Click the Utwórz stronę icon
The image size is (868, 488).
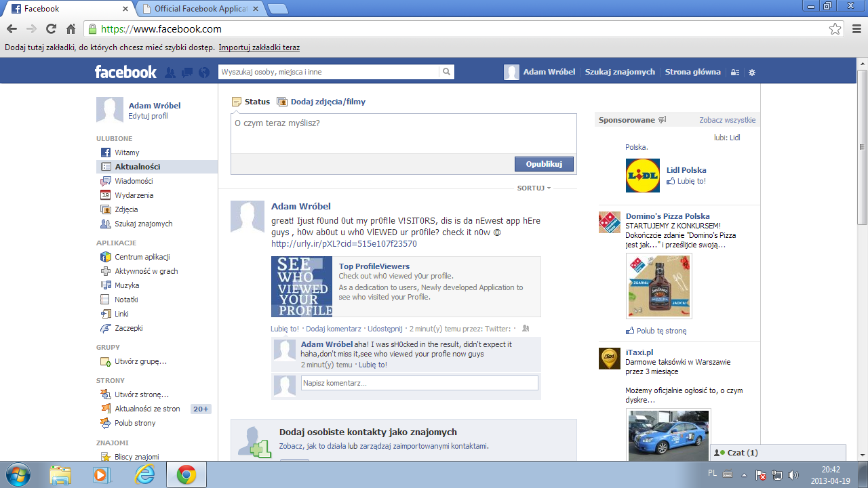click(x=106, y=394)
